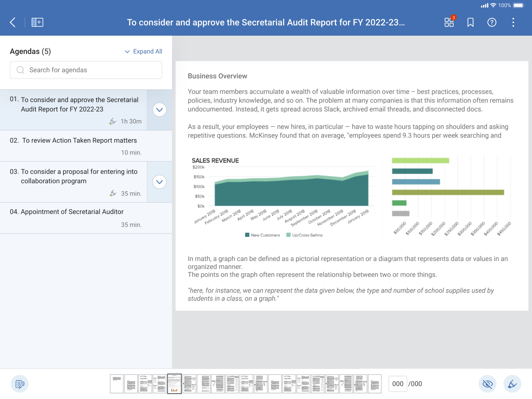Toggle the hide annotations eye icon
The width and height of the screenshot is (532, 399).
coord(487,384)
